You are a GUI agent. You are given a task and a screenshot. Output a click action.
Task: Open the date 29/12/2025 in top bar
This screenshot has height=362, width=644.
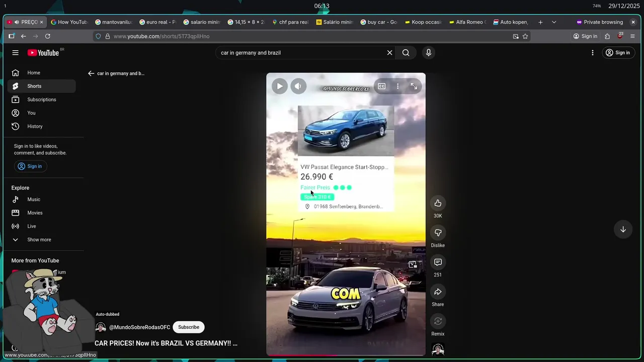(x=624, y=6)
